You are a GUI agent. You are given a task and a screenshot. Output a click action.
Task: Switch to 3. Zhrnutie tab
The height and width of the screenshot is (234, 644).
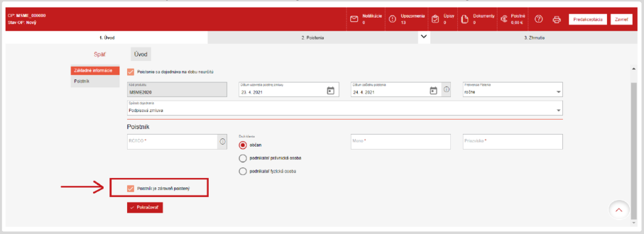coord(535,38)
